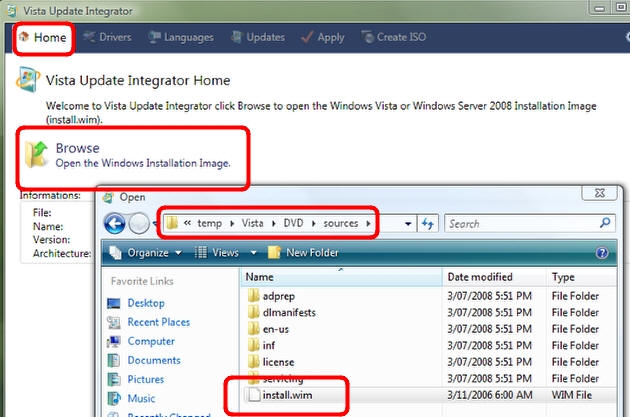Select 'temp' in the breadcrumb path
The height and width of the screenshot is (417, 630).
209,223
